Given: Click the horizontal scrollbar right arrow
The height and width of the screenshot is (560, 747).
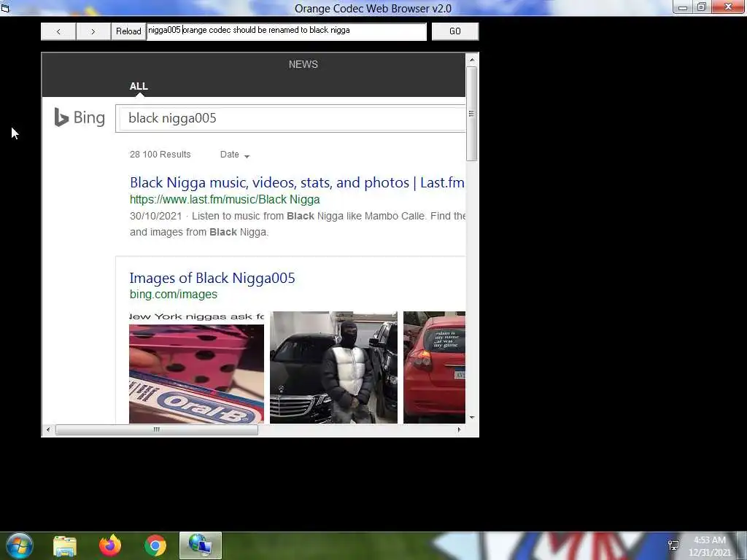Looking at the screenshot, I should click(459, 429).
